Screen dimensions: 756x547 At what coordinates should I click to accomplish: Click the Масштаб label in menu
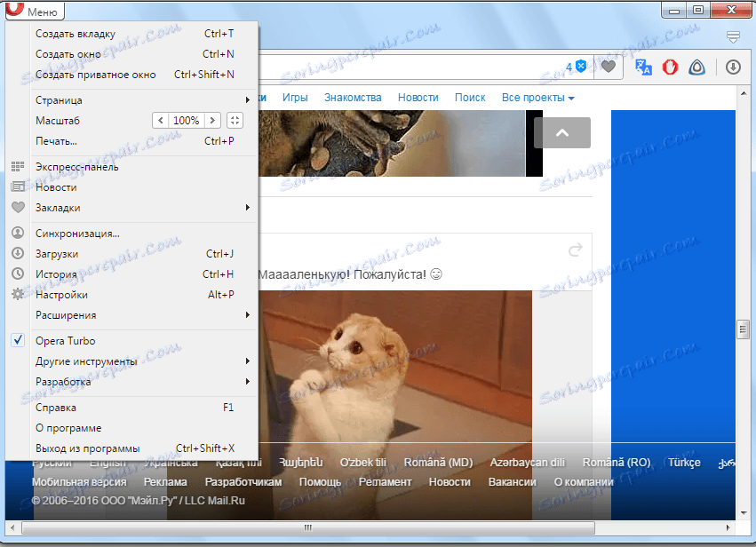tap(58, 121)
